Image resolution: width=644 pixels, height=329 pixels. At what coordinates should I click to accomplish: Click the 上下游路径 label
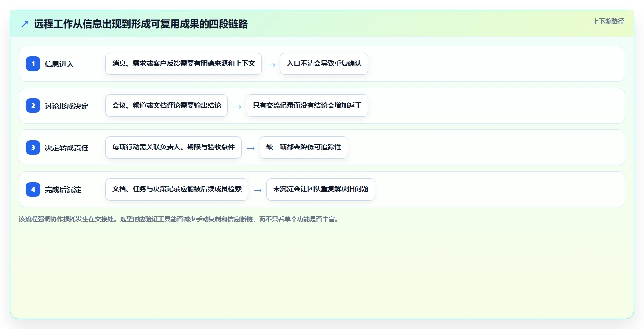[x=608, y=21]
